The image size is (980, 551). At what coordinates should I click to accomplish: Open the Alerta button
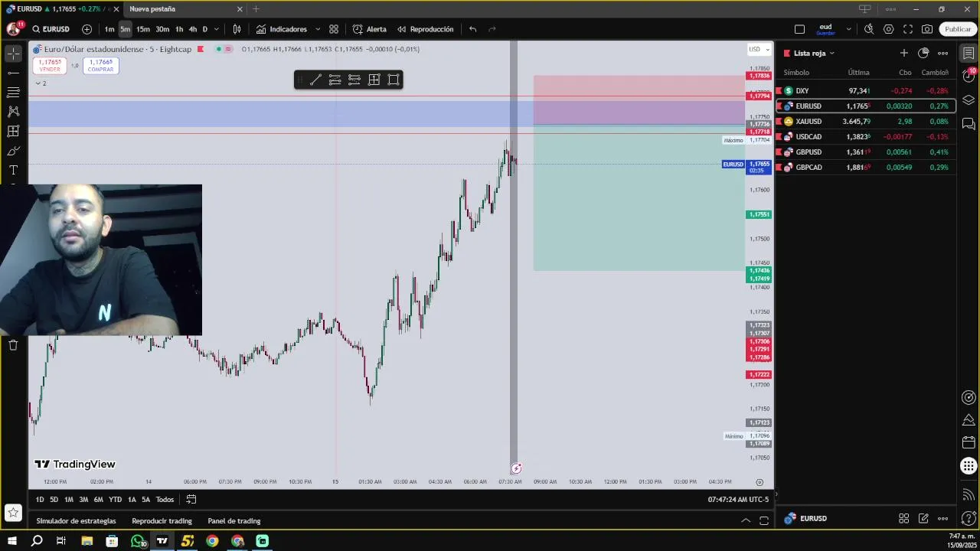pyautogui.click(x=370, y=29)
